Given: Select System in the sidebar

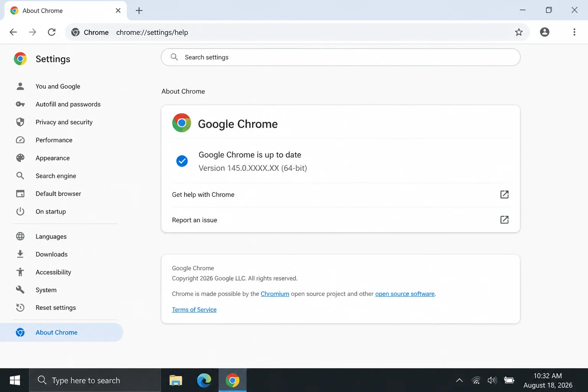Looking at the screenshot, I should [46, 290].
